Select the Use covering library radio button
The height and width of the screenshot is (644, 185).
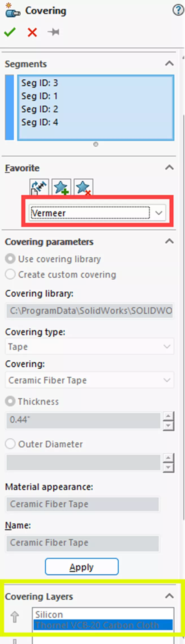click(10, 259)
